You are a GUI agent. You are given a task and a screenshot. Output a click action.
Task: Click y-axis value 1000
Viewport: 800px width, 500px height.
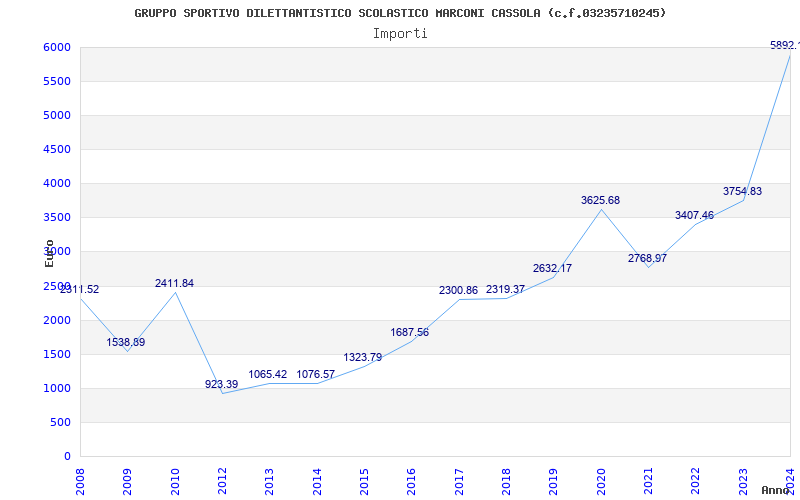pos(58,389)
